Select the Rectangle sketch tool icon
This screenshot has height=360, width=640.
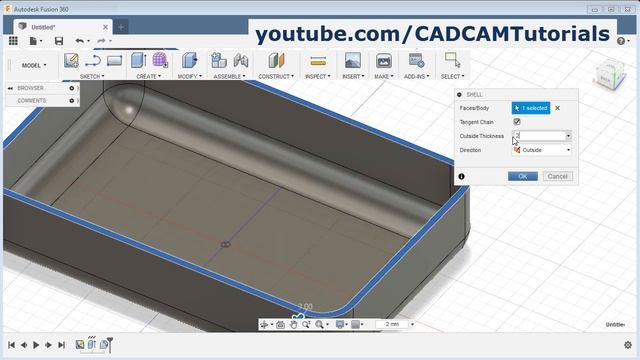(114, 61)
